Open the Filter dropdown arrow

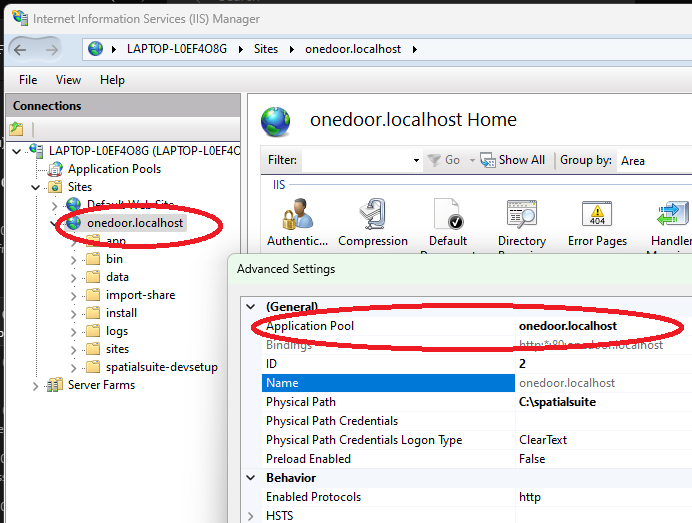(416, 160)
